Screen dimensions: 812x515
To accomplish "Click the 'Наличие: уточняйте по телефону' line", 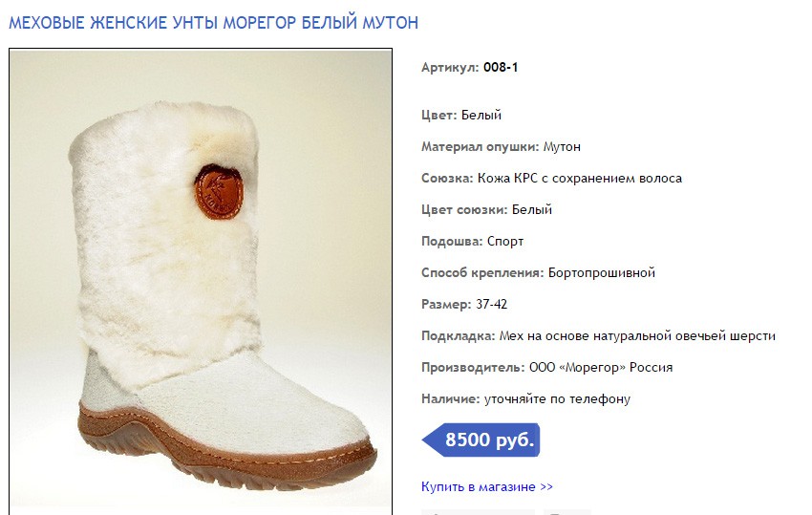I will (x=525, y=399).
